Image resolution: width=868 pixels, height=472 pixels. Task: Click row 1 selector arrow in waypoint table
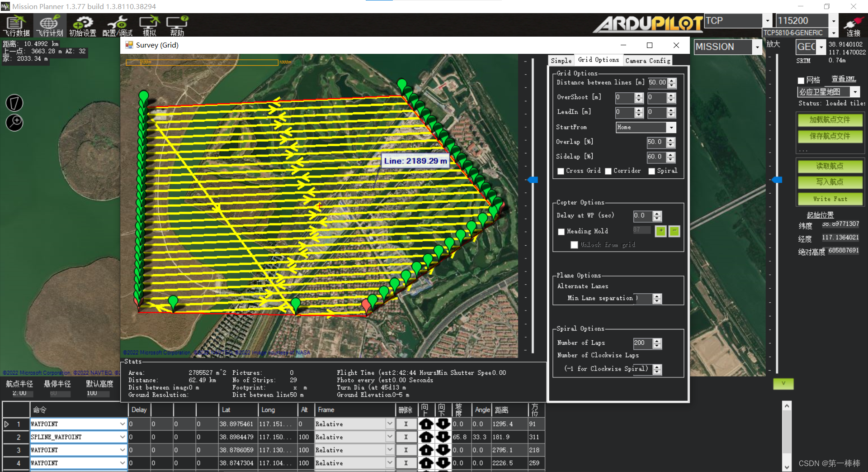7,424
